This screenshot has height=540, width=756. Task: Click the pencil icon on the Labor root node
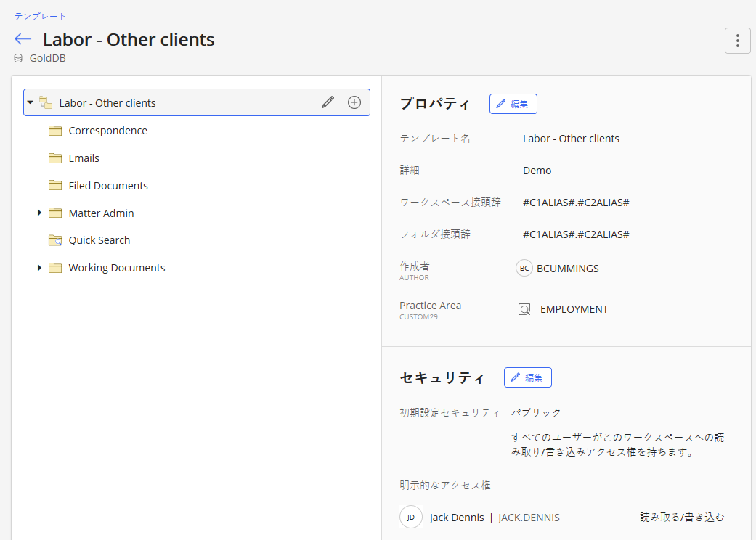[328, 103]
